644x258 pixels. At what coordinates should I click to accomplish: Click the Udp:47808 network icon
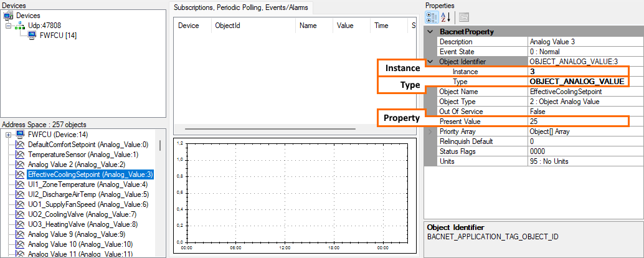pyautogui.click(x=18, y=26)
